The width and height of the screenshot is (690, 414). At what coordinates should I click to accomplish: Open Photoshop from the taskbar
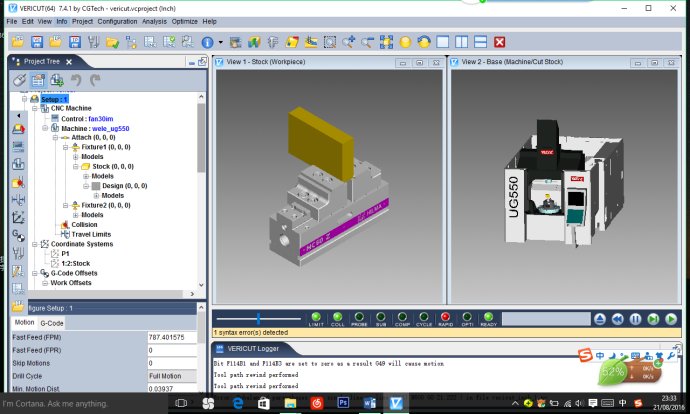click(x=343, y=403)
